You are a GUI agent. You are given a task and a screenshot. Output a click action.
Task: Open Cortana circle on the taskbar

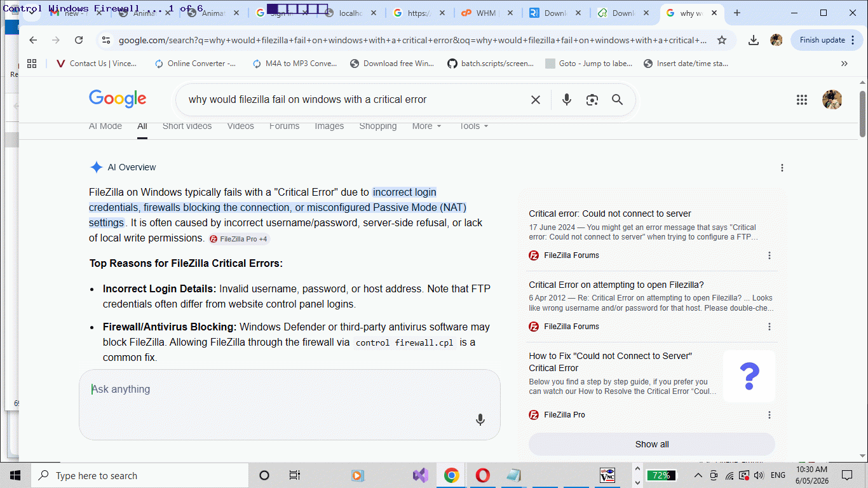(x=264, y=475)
